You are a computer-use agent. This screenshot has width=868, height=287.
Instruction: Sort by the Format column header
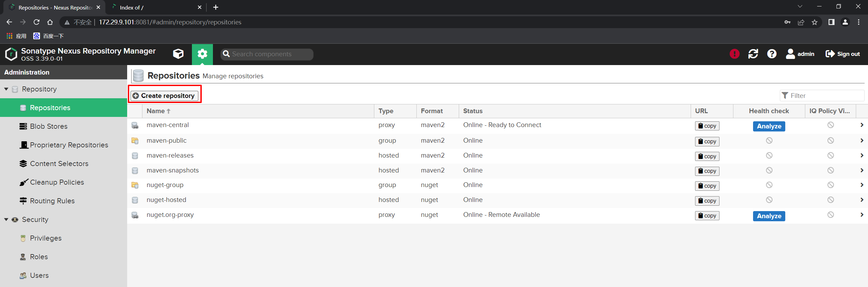pos(438,111)
